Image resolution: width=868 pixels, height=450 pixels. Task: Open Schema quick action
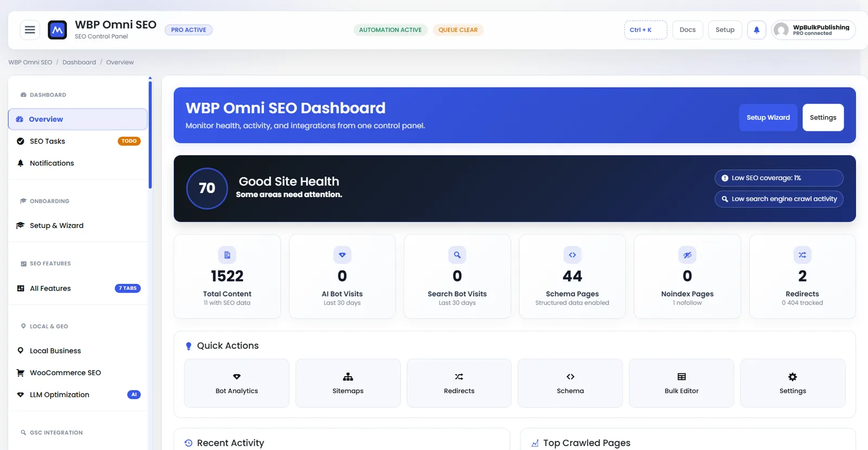coord(570,383)
